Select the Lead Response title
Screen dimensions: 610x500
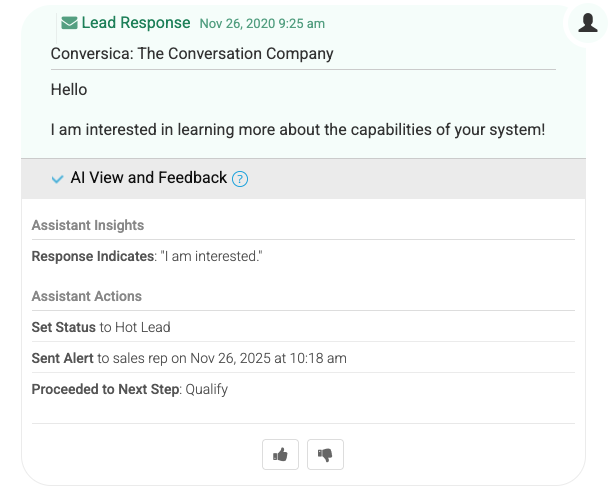click(x=136, y=22)
